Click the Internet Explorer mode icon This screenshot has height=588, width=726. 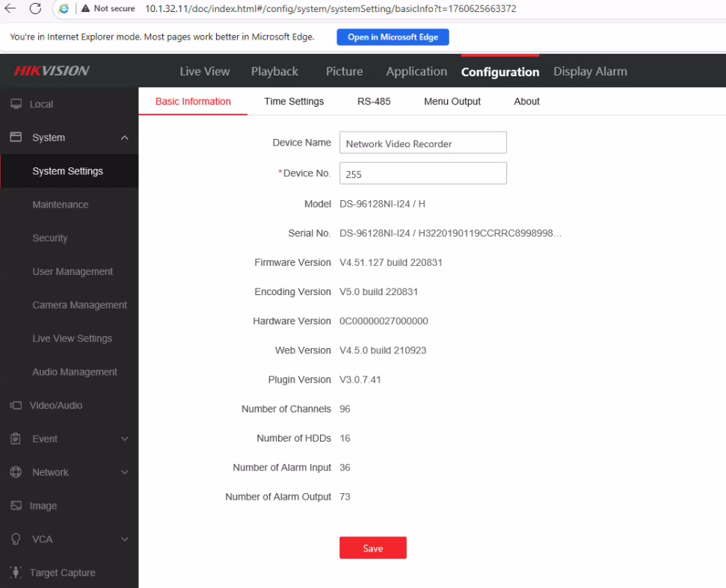point(64,8)
